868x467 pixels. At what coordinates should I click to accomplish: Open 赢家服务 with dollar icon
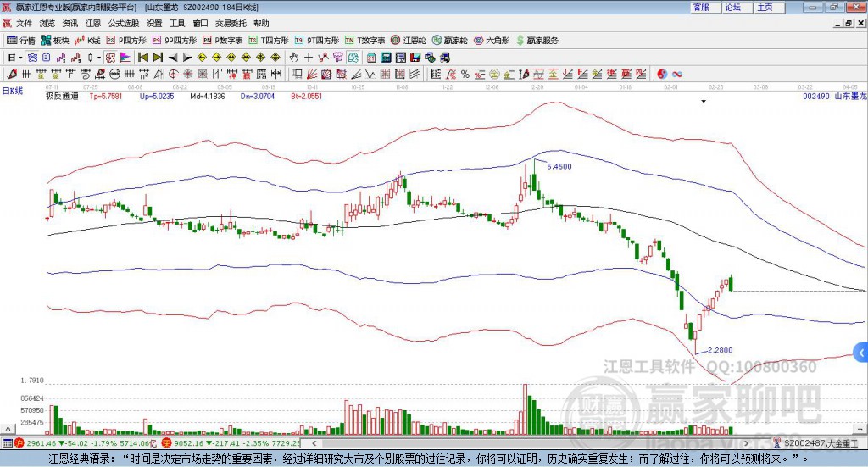(x=537, y=41)
